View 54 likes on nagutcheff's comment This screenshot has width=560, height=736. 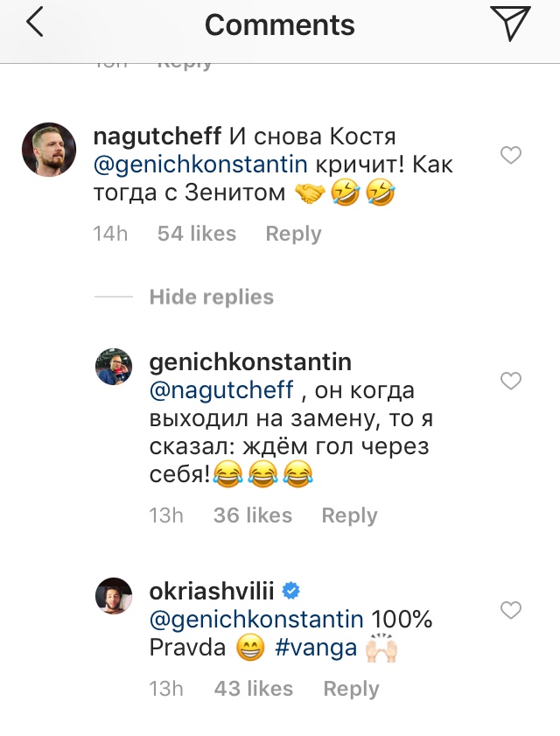tap(197, 234)
